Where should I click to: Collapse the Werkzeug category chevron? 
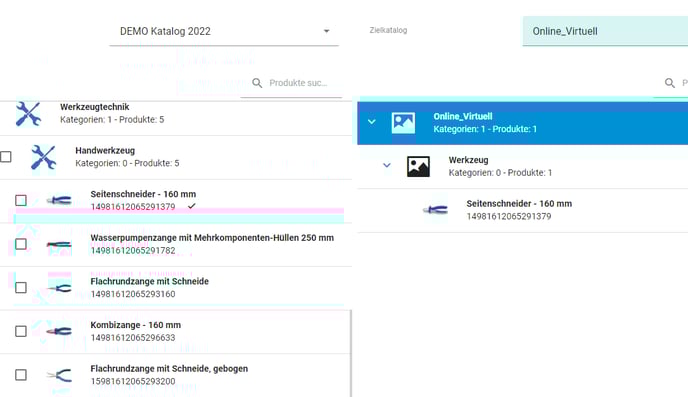(387, 165)
